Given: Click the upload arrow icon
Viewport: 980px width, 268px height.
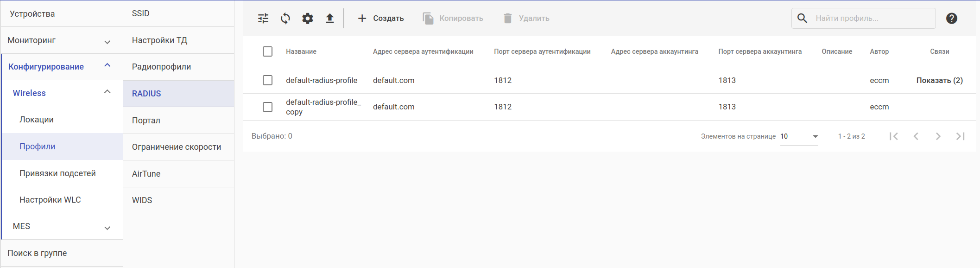Looking at the screenshot, I should (329, 19).
